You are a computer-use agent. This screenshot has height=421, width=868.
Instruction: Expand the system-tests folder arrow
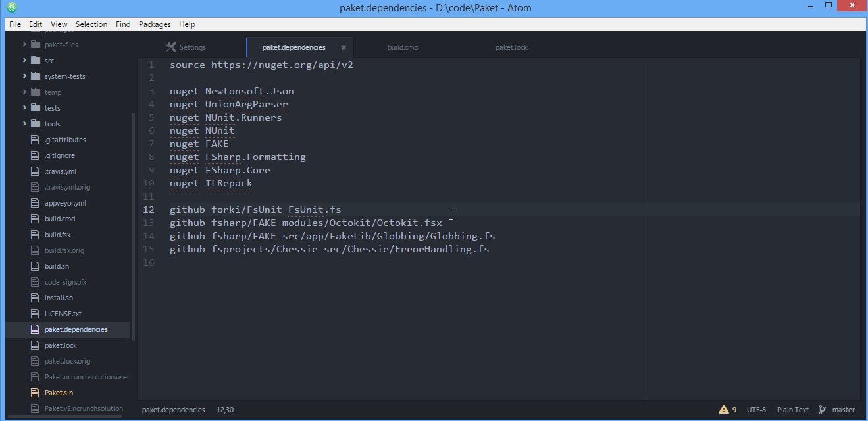[x=25, y=76]
